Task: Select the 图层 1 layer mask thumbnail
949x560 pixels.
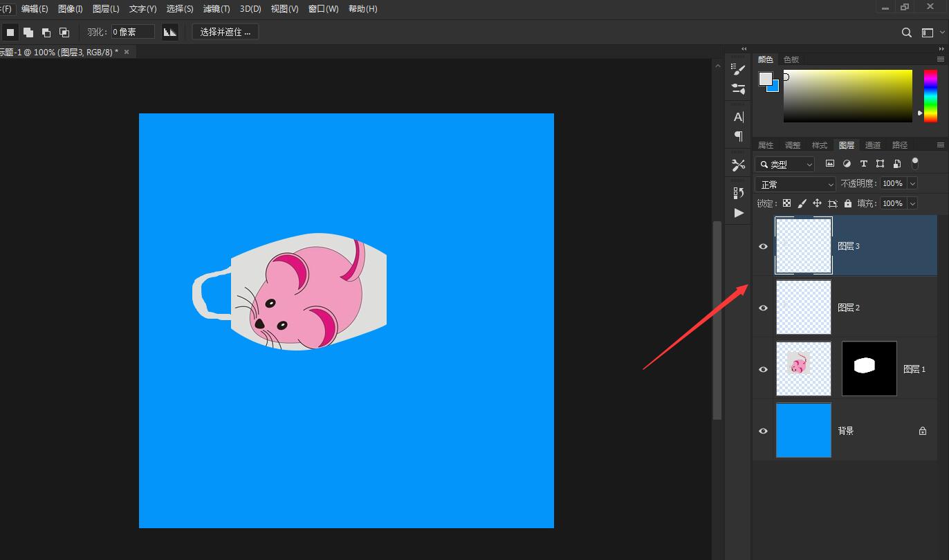Action: [869, 368]
